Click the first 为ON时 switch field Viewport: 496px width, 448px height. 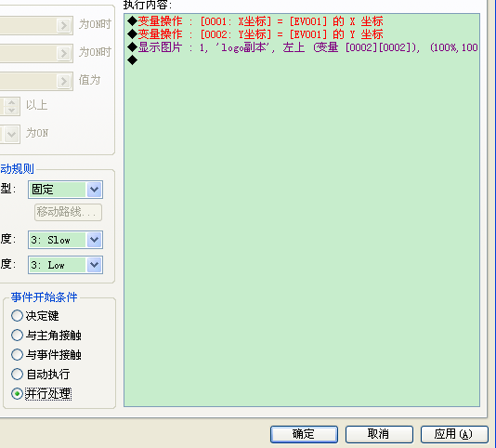28,25
